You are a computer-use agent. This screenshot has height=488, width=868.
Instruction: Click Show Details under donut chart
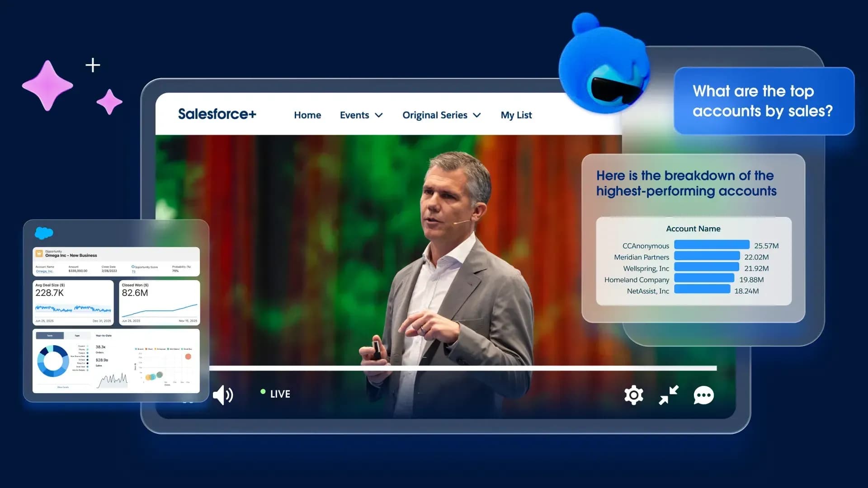tap(63, 387)
